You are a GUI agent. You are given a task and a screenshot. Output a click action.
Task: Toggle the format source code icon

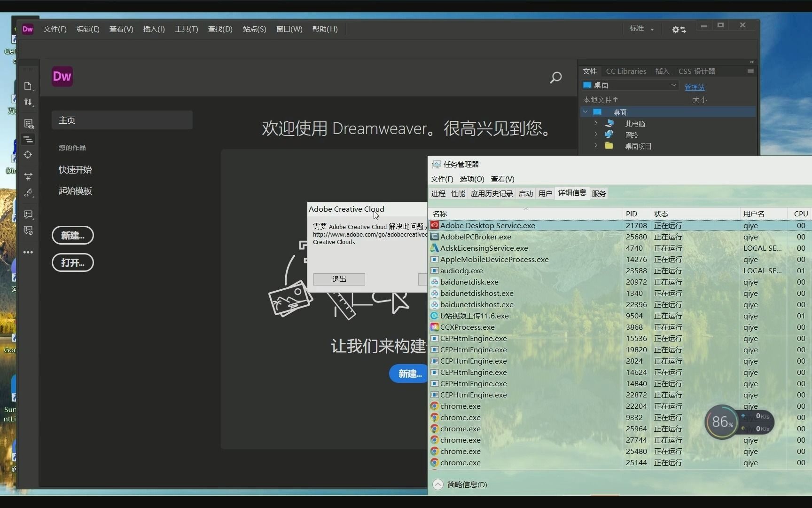pyautogui.click(x=28, y=139)
